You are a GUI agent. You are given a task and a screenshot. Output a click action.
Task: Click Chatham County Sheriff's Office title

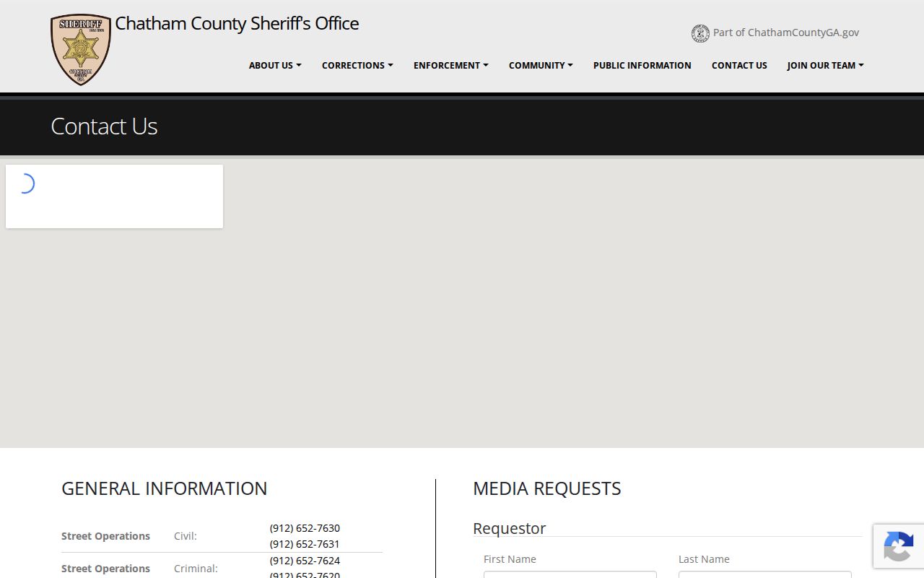[x=237, y=23]
